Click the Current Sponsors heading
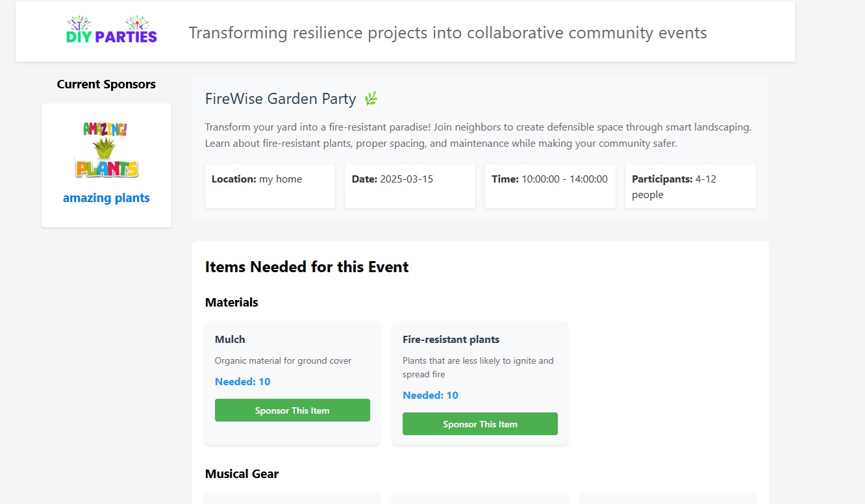This screenshot has height=504, width=865. click(107, 84)
